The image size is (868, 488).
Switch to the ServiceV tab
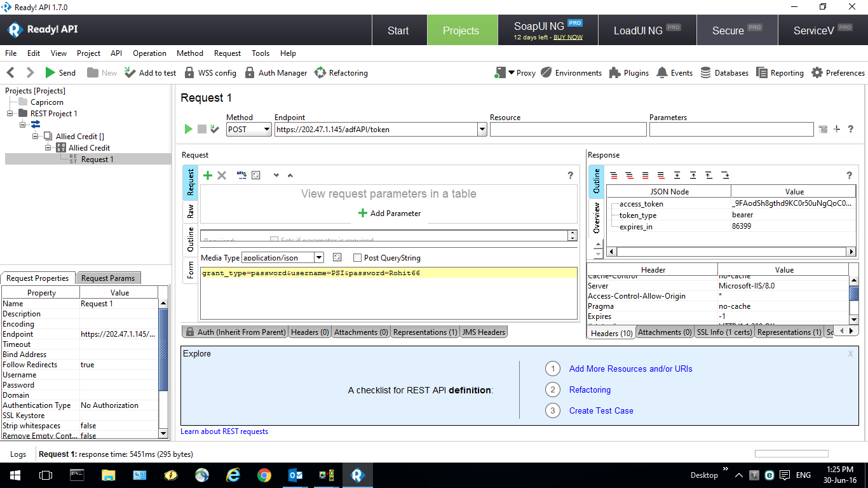[x=824, y=30]
